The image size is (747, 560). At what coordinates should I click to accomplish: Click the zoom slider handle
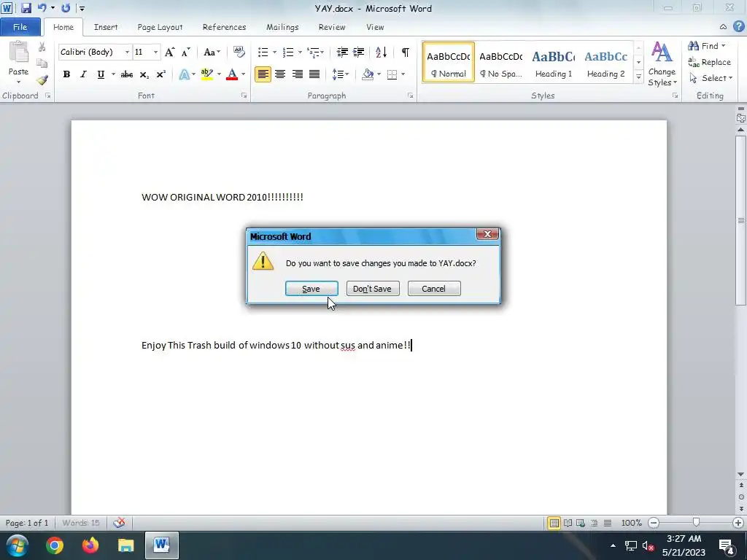[696, 523]
